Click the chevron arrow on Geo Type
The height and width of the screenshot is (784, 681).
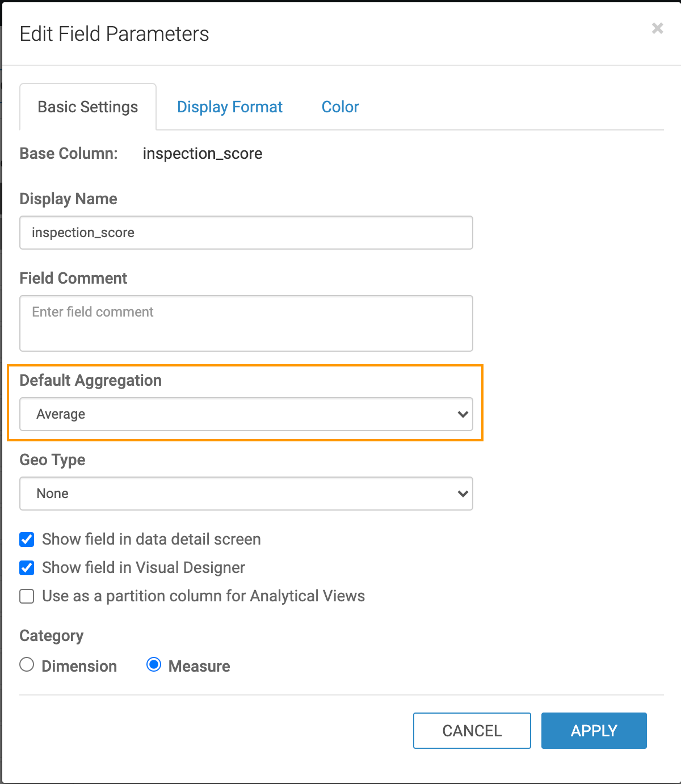point(463,494)
